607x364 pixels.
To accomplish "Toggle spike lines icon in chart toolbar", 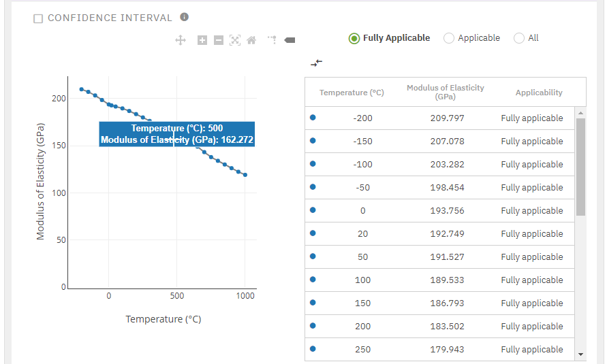I will click(x=272, y=40).
